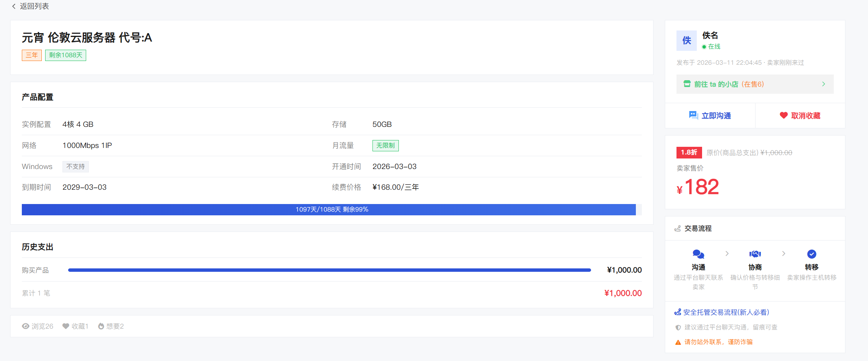Click the 转移 checkmark step icon
The width and height of the screenshot is (868, 361).
(x=812, y=254)
